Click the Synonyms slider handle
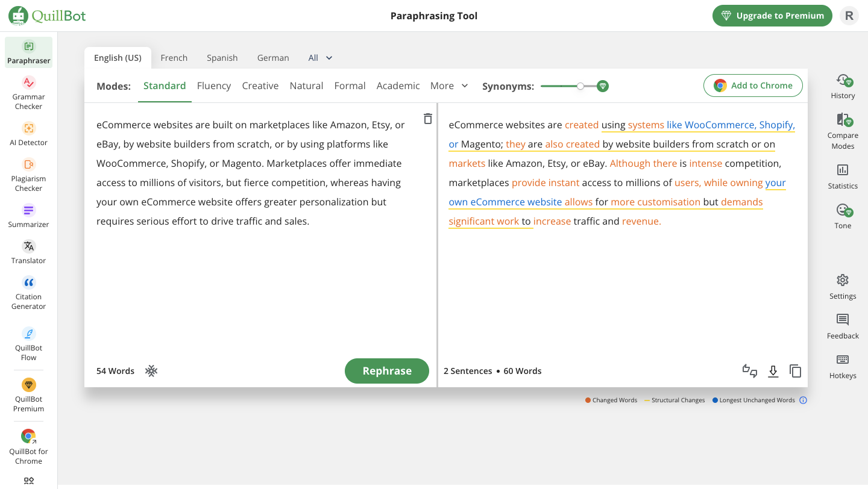 click(580, 86)
